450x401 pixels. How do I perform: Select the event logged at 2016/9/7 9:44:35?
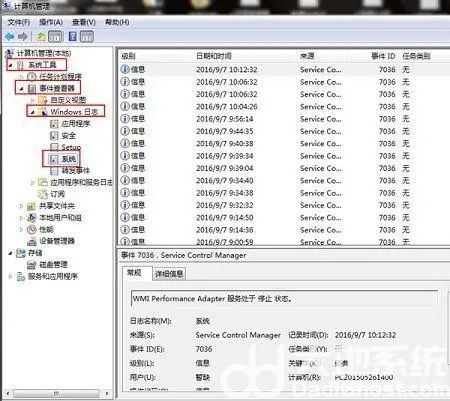tap(284, 131)
